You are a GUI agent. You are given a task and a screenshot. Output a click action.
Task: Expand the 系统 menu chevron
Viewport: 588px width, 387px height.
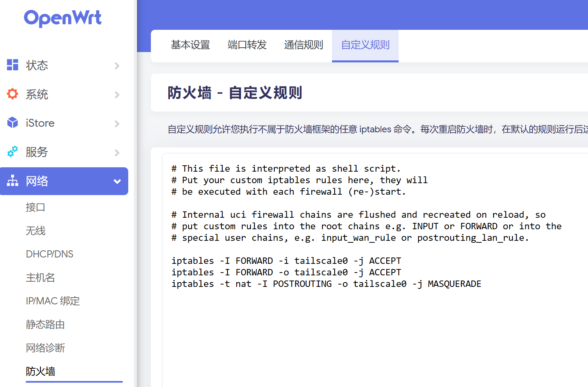117,95
